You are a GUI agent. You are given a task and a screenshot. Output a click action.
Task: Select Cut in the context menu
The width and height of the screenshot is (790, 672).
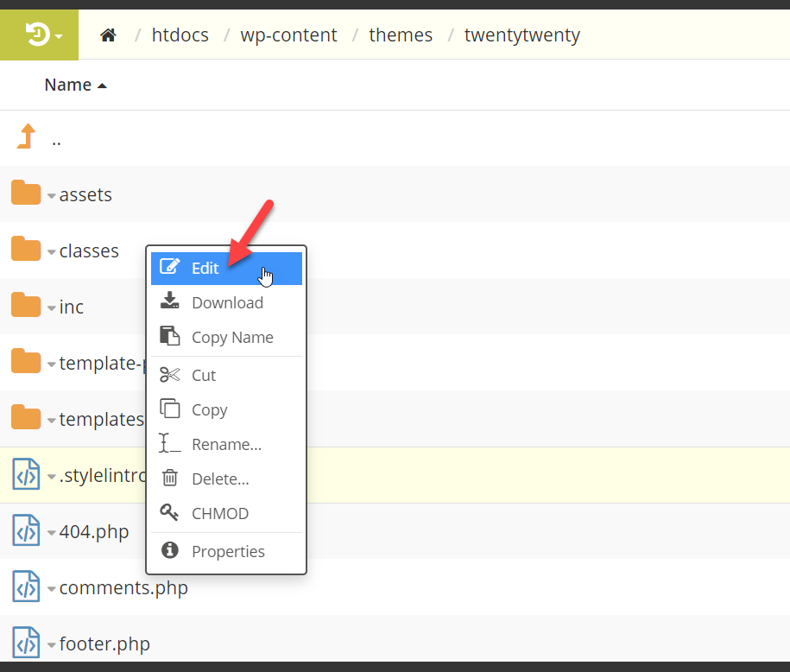(226, 375)
